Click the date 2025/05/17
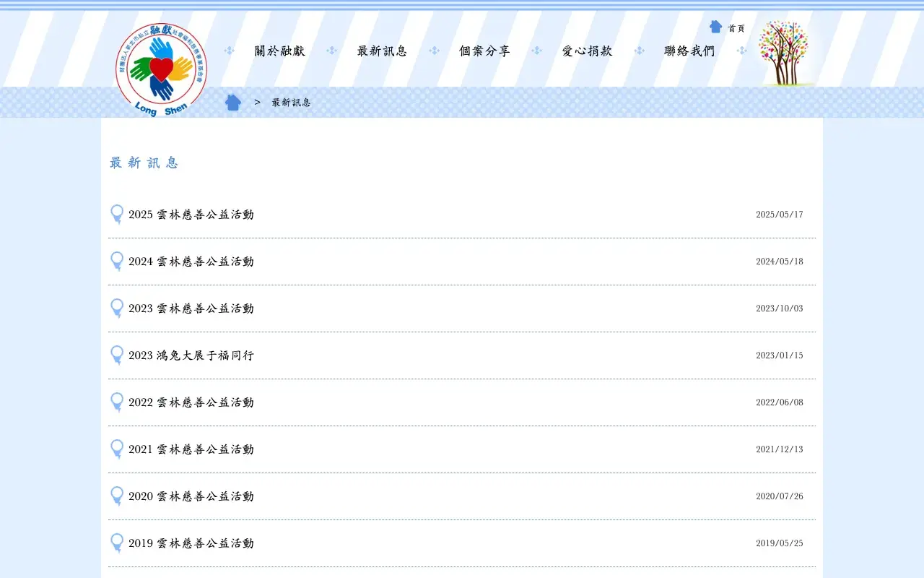Image resolution: width=924 pixels, height=578 pixels. (780, 215)
